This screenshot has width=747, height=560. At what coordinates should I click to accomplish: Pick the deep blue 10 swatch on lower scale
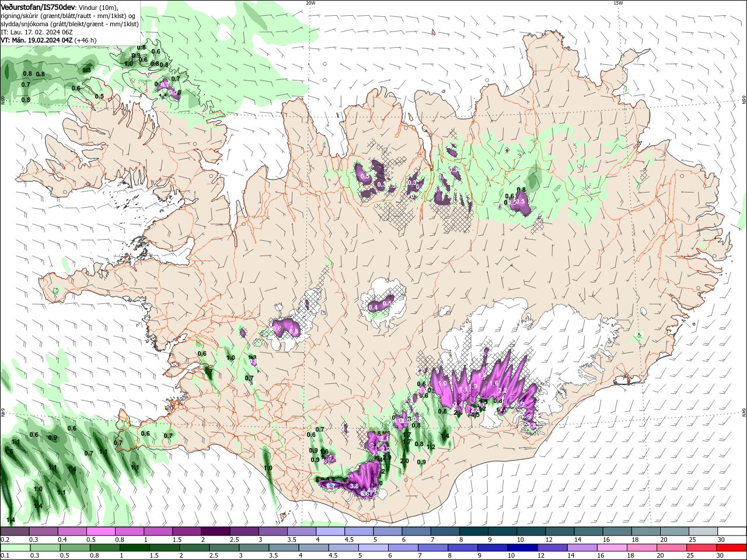(522, 548)
